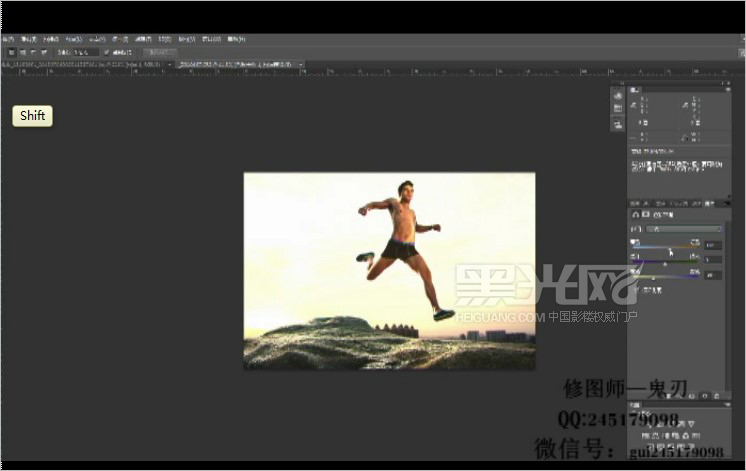The height and width of the screenshot is (471, 746).
Task: Click the Magenta-Green value field
Action: [x=713, y=260]
